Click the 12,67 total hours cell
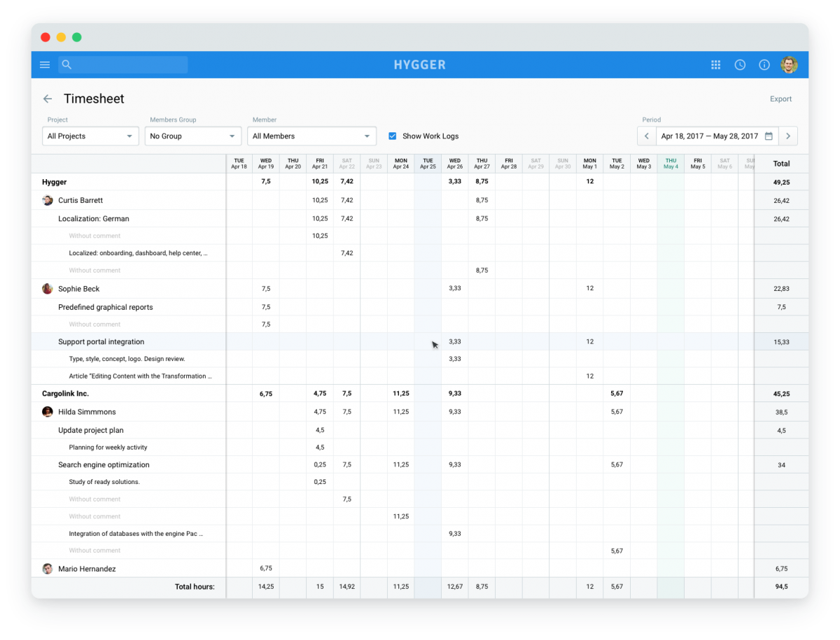The width and height of the screenshot is (840, 640). [x=455, y=587]
